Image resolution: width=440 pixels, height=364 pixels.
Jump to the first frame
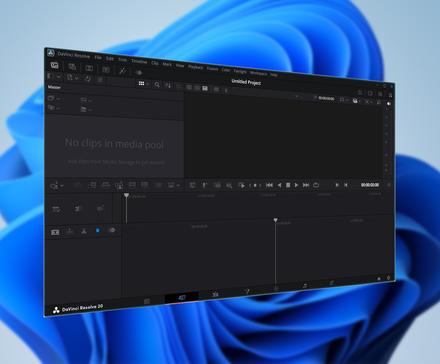[x=269, y=185]
